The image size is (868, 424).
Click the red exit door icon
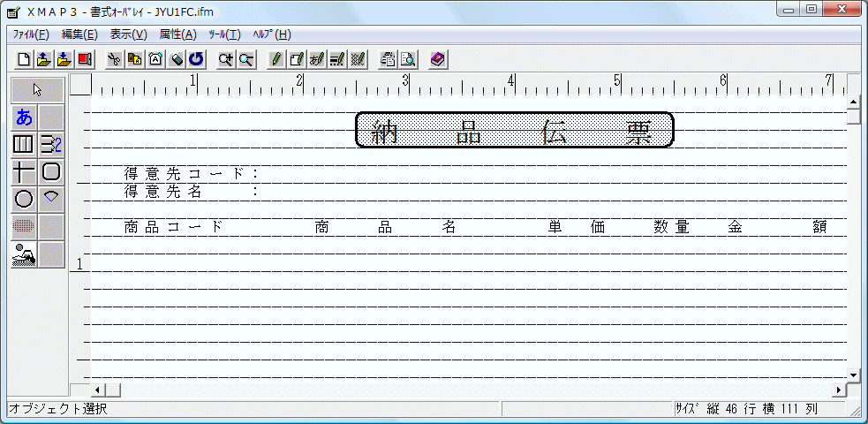coord(84,59)
